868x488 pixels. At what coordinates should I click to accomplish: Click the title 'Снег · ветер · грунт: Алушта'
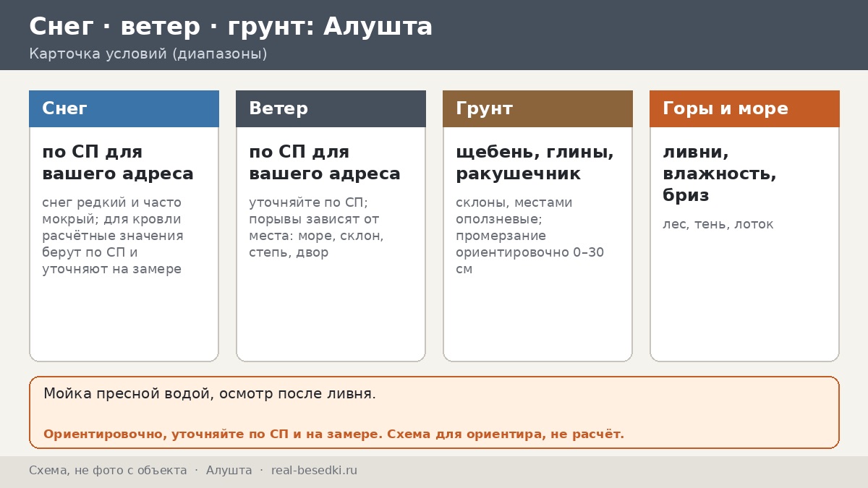231,27
